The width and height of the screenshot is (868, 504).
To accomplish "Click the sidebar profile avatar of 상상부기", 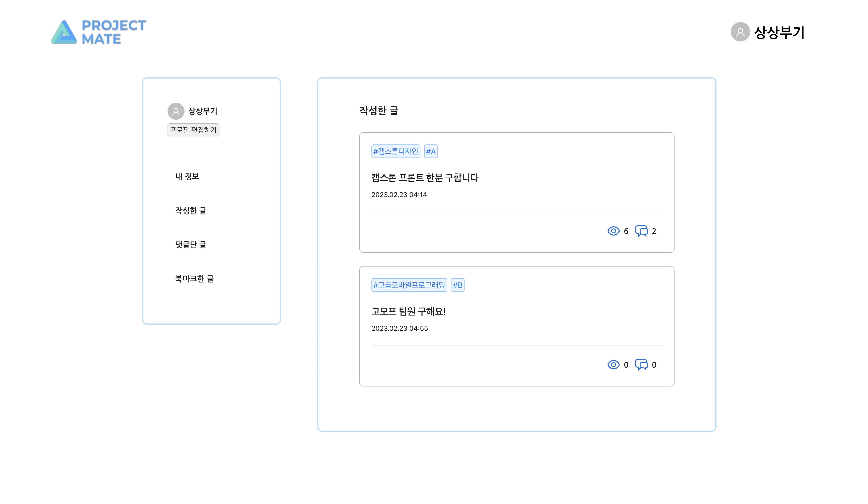I will coord(176,111).
